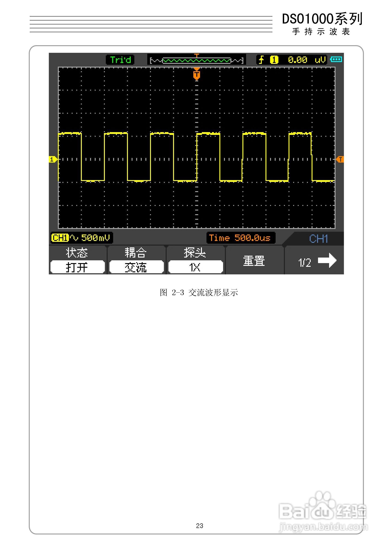Click the figure caption 图 2-3 交流波形显示
The width and height of the screenshot is (392, 549).
(x=199, y=293)
